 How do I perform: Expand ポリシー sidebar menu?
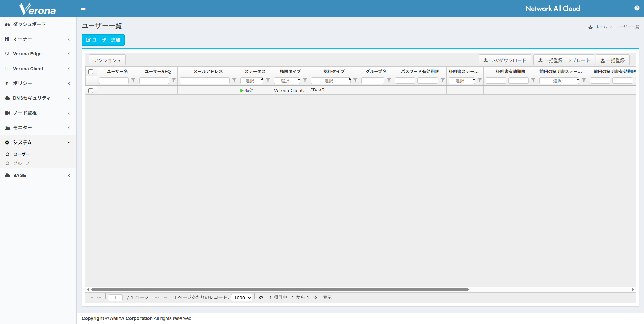(38, 83)
